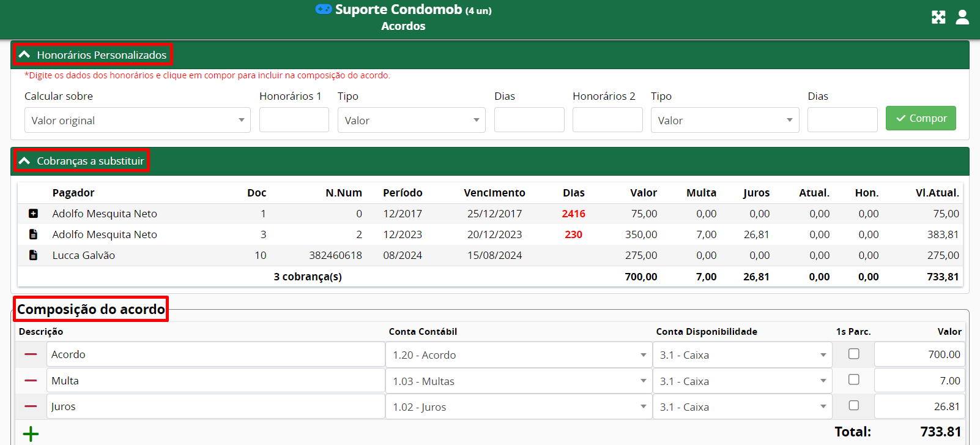Click the N.Num column header
The height and width of the screenshot is (445, 980).
(344, 193)
